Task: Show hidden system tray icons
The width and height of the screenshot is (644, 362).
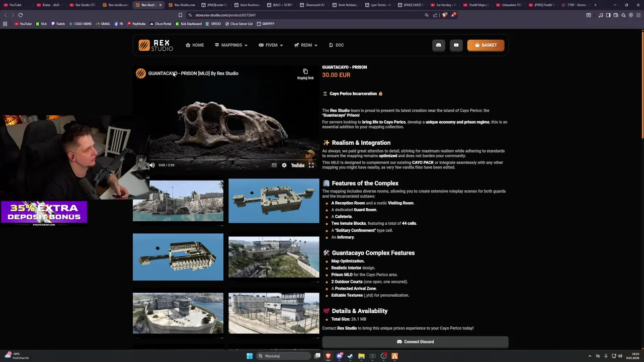Action: pos(590,356)
